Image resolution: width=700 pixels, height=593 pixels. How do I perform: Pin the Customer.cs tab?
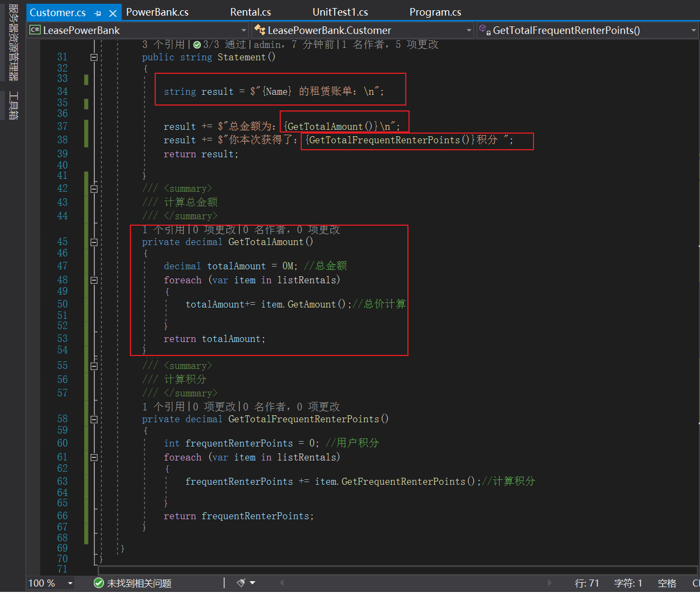[x=98, y=13]
